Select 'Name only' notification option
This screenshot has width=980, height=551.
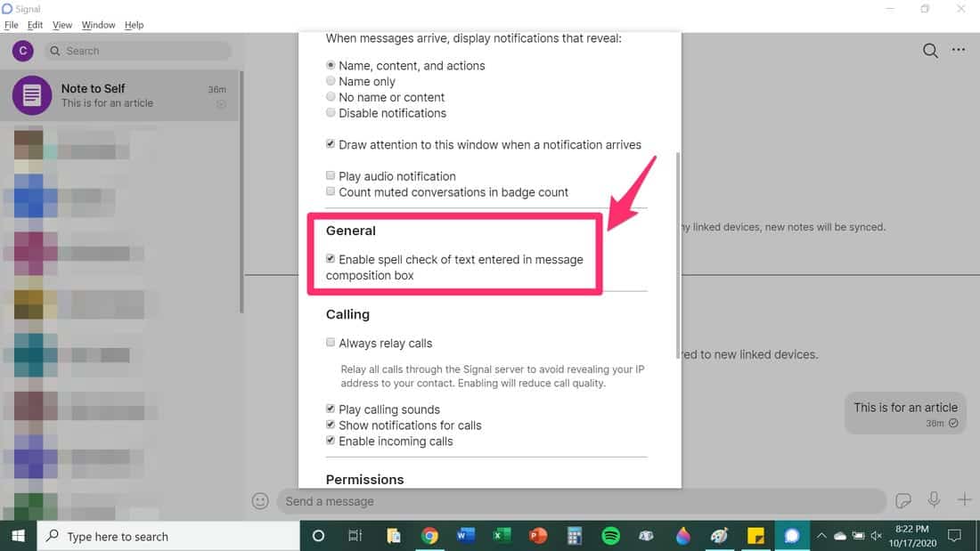point(331,81)
